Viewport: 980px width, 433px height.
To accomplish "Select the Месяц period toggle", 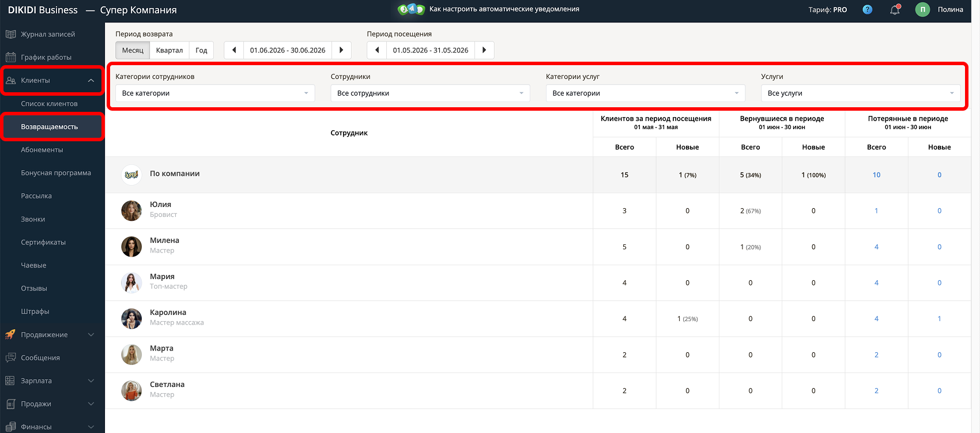I will (133, 50).
